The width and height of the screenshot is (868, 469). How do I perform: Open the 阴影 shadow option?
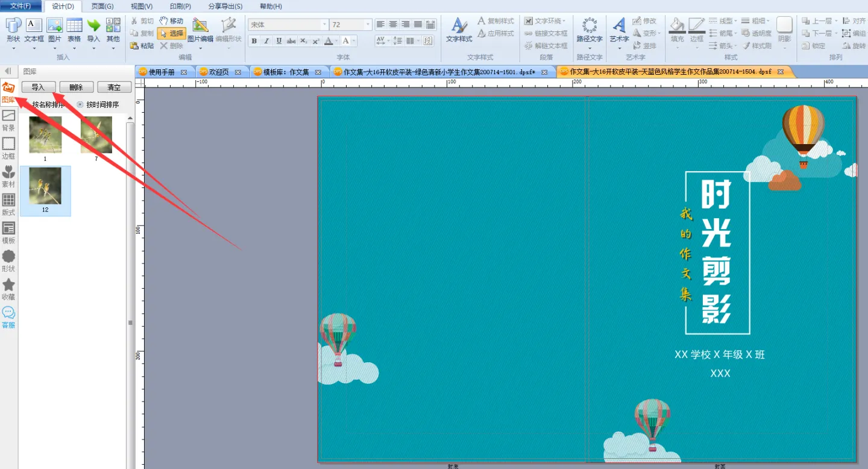pos(784,30)
